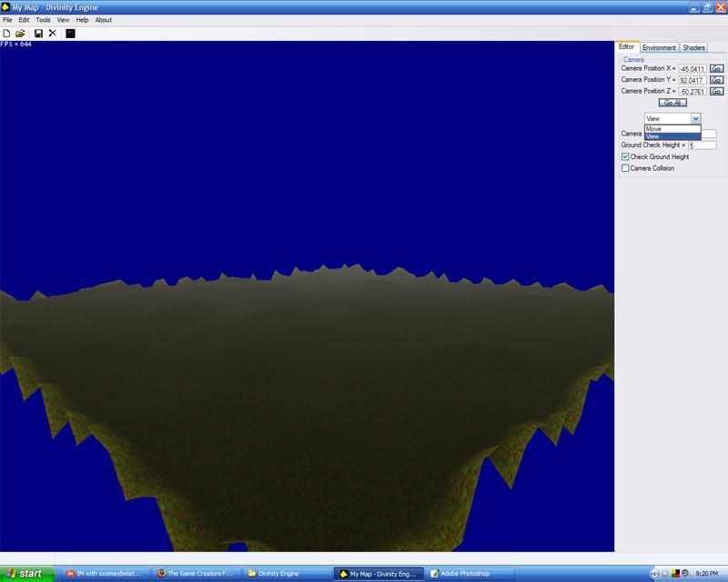Open Adobe Photoshop from the taskbar
The height and width of the screenshot is (582, 728).
(x=464, y=574)
